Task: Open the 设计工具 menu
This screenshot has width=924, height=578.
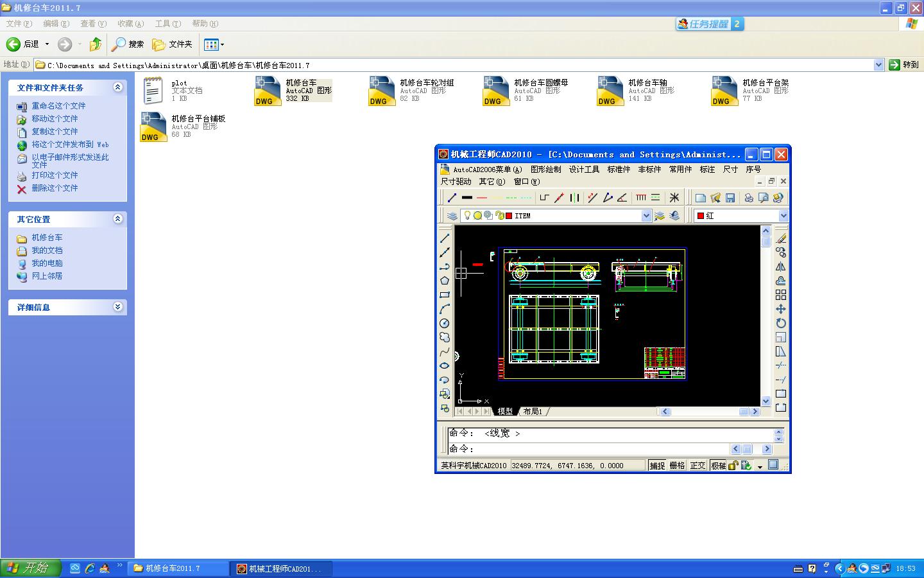Action: click(584, 170)
